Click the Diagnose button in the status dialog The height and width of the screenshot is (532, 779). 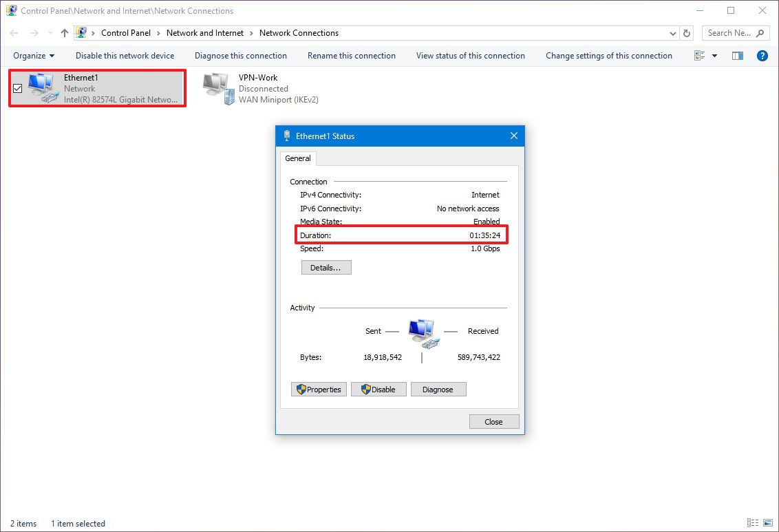438,389
